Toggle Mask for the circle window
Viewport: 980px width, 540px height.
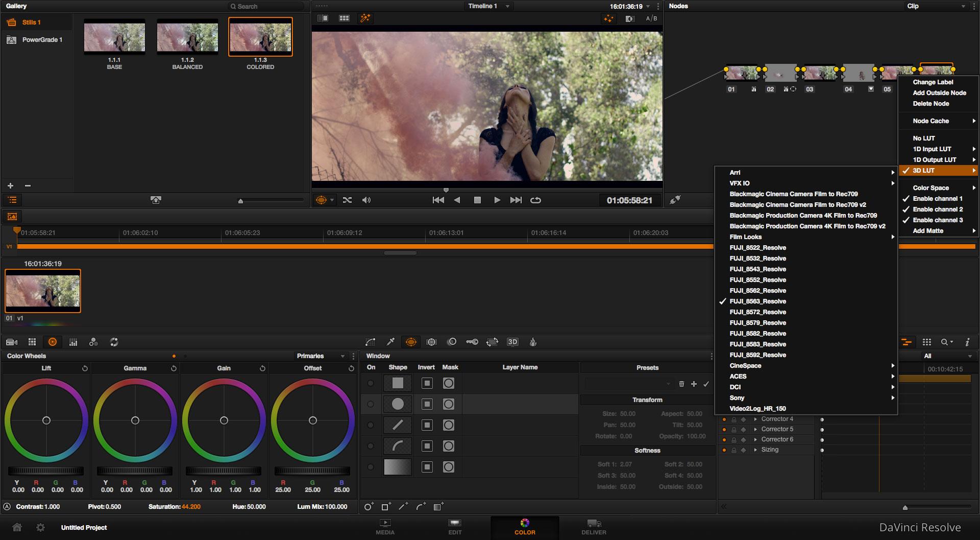[448, 404]
